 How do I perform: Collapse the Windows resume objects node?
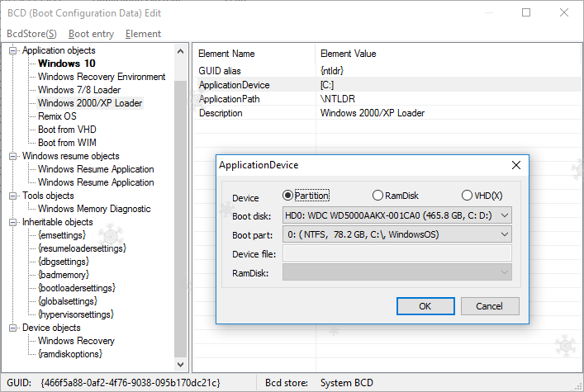[12, 156]
